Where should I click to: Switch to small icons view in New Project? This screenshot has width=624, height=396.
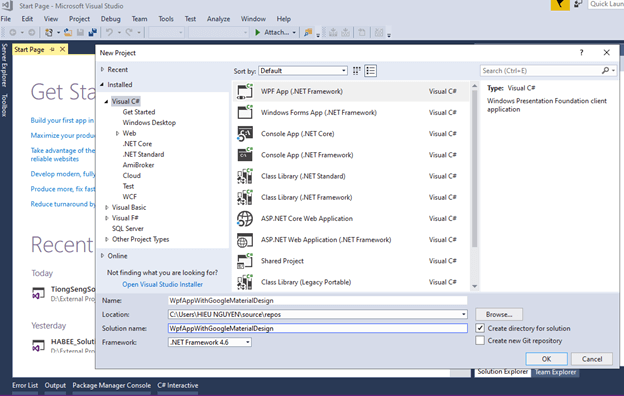(357, 71)
